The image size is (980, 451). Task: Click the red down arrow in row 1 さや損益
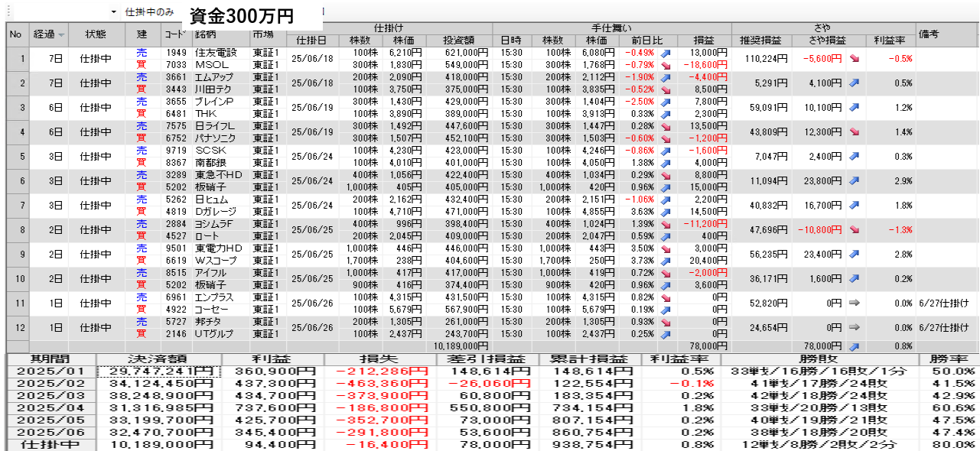(x=854, y=59)
